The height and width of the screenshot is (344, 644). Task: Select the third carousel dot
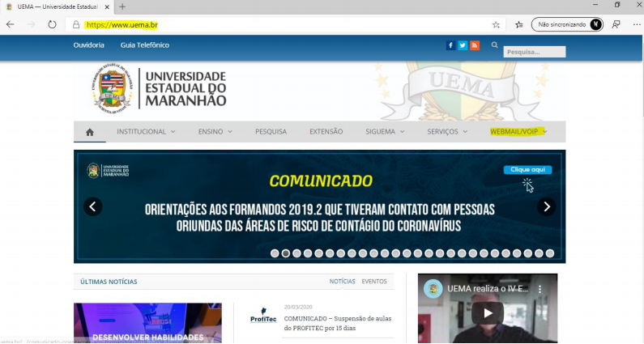[x=297, y=253]
